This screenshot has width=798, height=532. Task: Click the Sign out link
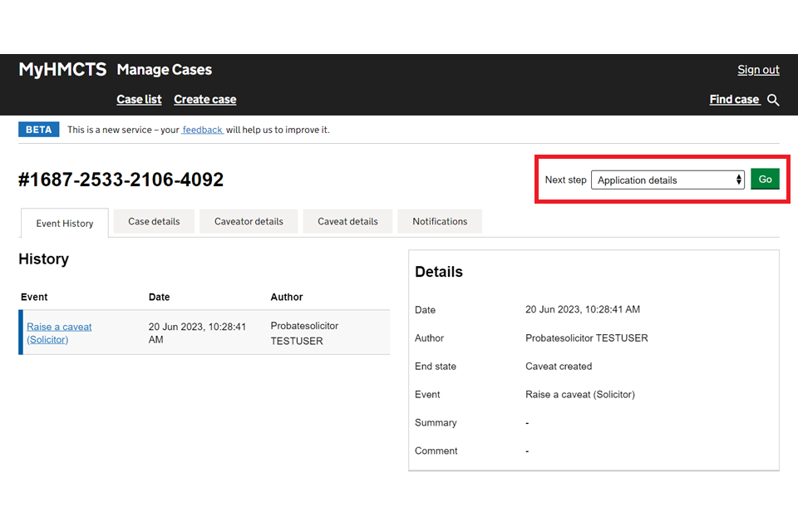coord(758,70)
